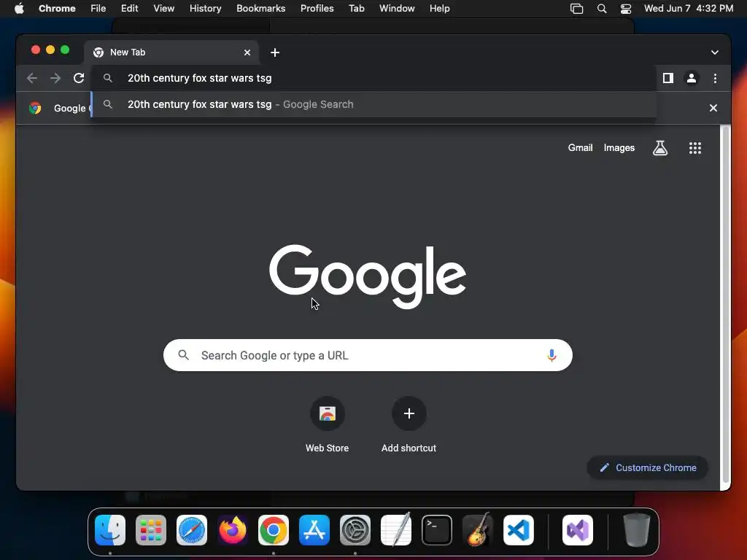Image resolution: width=747 pixels, height=560 pixels.
Task: Go back with the back arrow
Action: [32, 78]
